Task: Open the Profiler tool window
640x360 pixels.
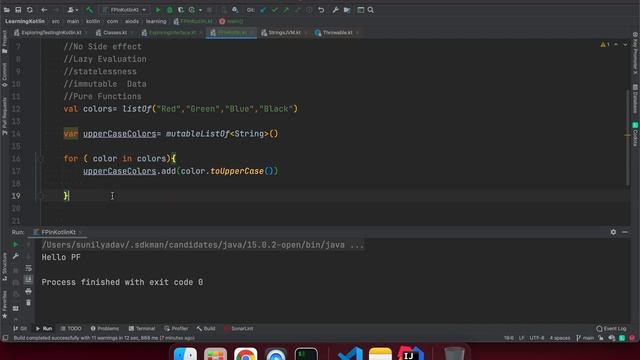Action: (176, 329)
